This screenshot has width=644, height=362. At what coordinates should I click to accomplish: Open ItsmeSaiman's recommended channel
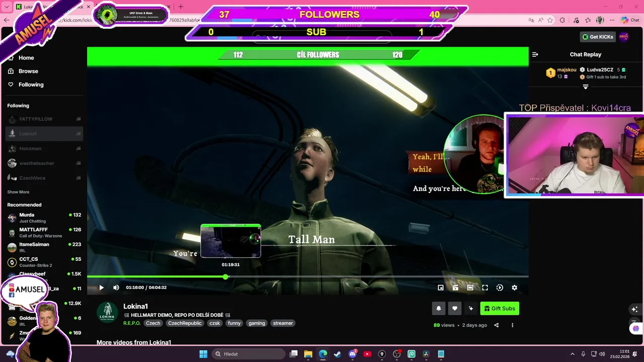pos(44,247)
